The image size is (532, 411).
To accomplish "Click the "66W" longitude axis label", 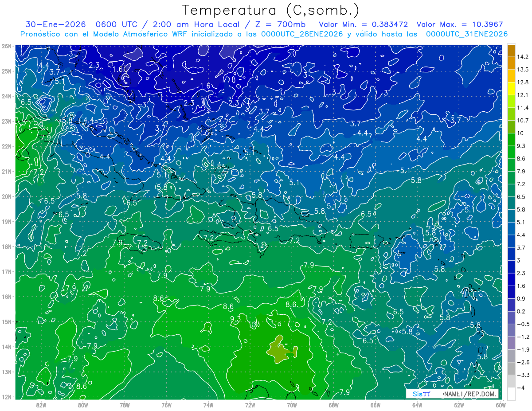I will [376, 405].
